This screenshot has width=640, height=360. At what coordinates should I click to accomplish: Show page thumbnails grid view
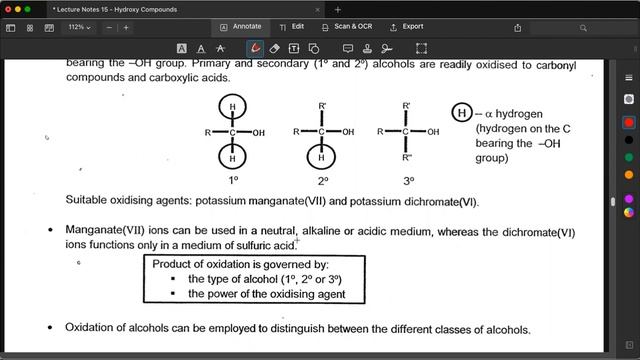click(30, 28)
